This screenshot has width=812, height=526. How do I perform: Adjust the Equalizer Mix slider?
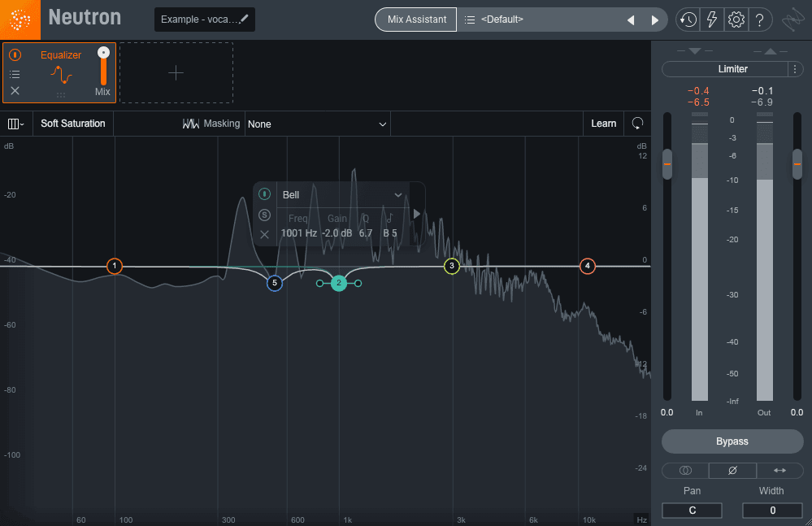tap(103, 65)
